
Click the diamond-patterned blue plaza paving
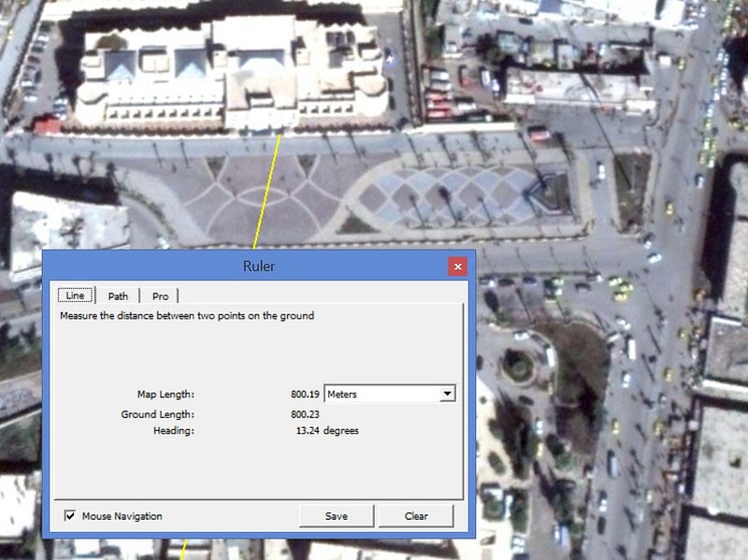coord(449,195)
